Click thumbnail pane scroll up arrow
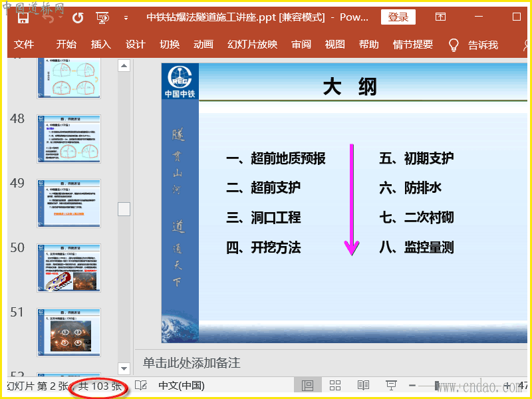 click(x=124, y=65)
